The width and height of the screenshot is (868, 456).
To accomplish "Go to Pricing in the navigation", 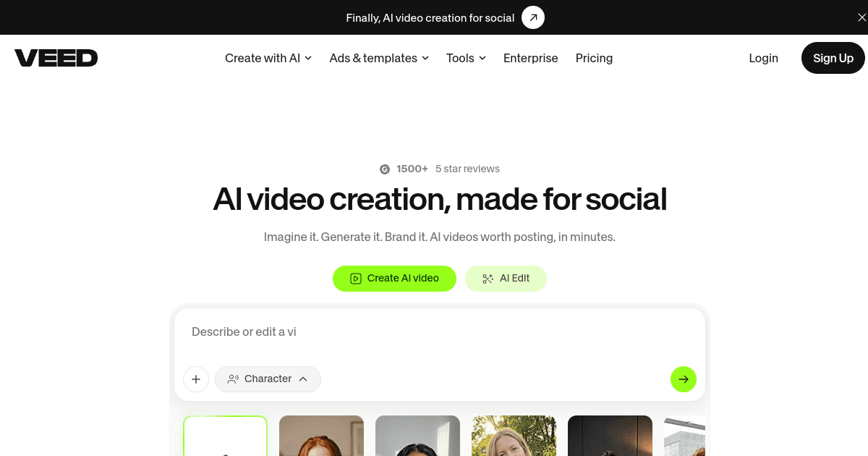I will tap(594, 58).
